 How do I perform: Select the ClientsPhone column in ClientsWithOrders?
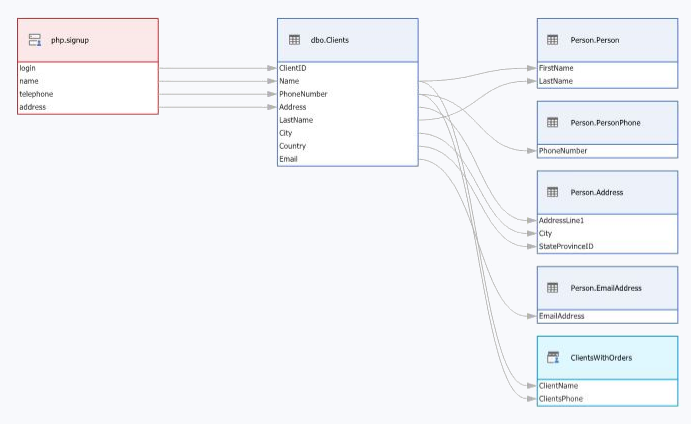(x=561, y=398)
